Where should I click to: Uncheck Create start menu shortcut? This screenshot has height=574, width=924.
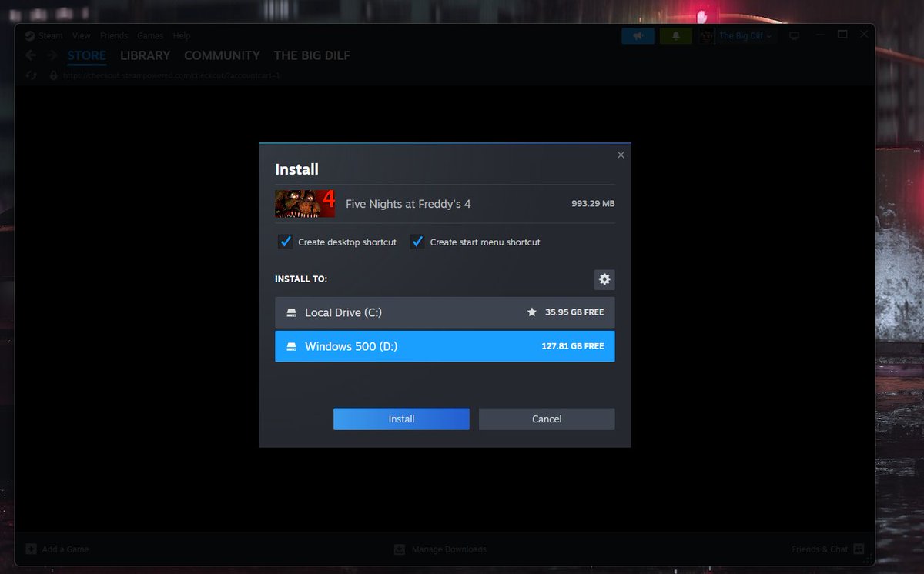coord(417,242)
